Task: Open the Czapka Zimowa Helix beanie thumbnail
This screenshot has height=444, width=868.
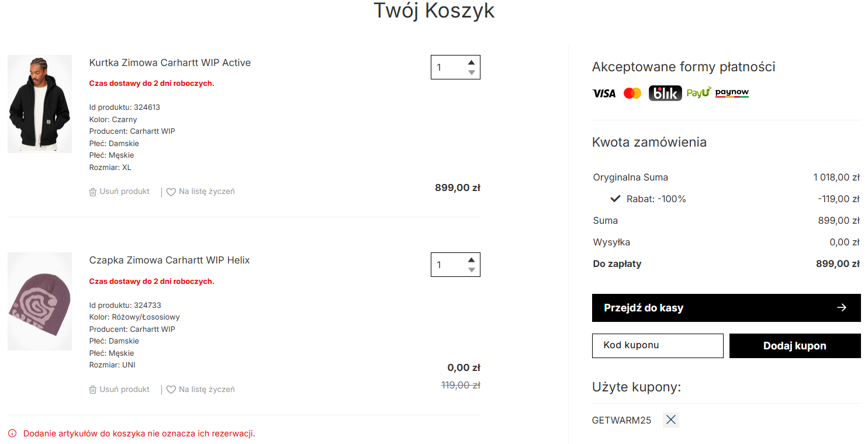Action: coord(40,301)
